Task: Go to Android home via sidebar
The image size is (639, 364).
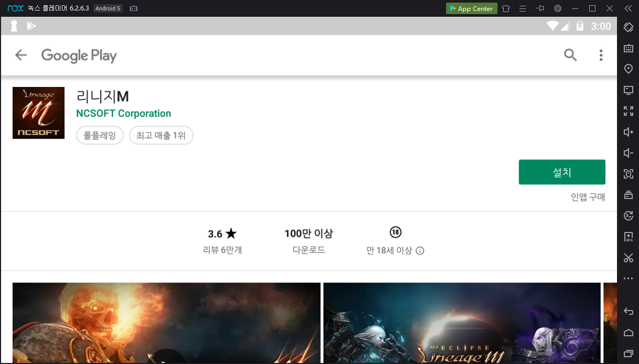Action: pyautogui.click(x=628, y=333)
